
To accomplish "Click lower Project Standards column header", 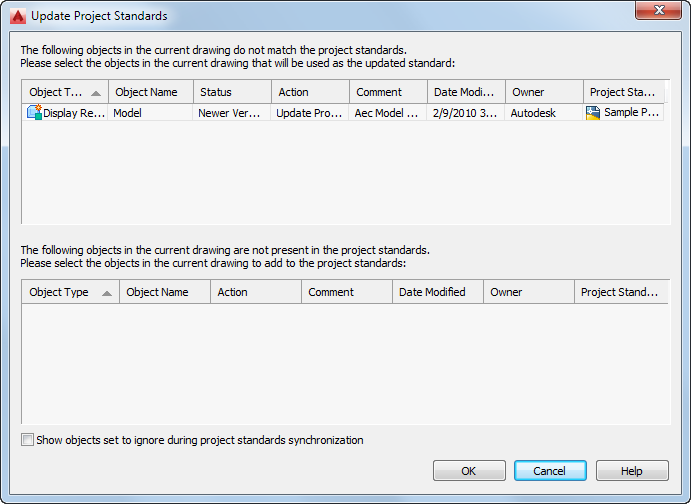I will click(620, 292).
